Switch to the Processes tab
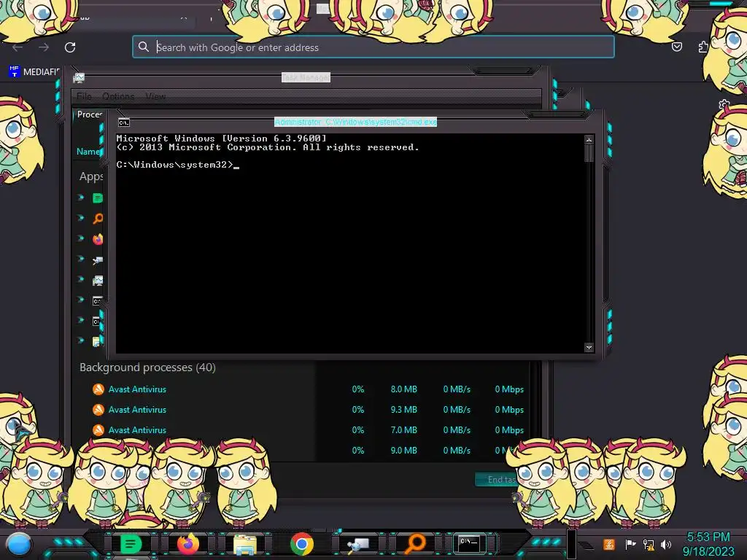The width and height of the screenshot is (747, 560). 90,114
